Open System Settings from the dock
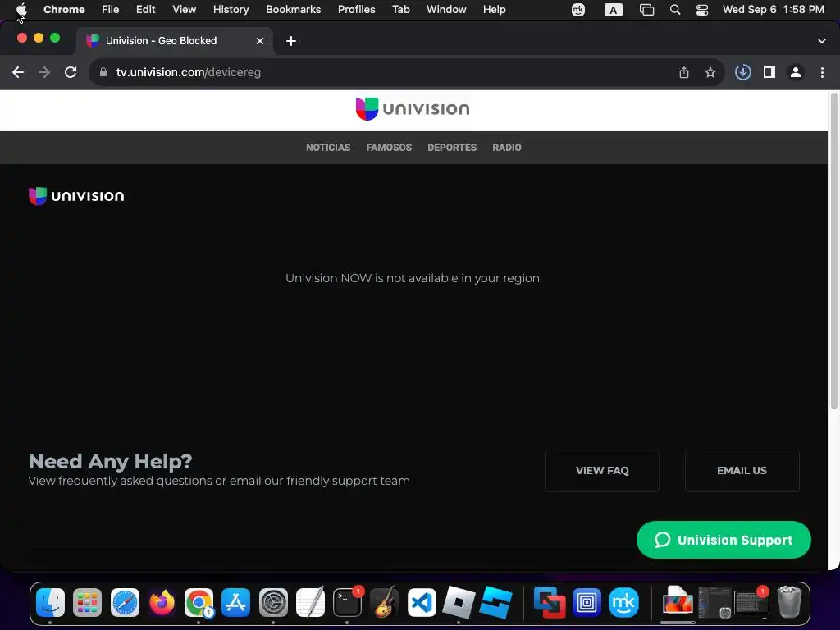This screenshot has height=630, width=840. tap(273, 602)
